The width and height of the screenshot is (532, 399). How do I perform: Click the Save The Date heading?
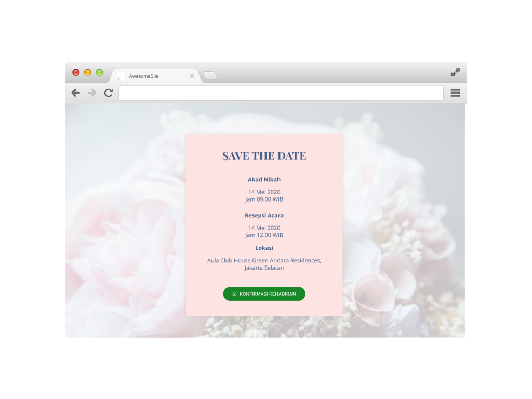pos(264,156)
